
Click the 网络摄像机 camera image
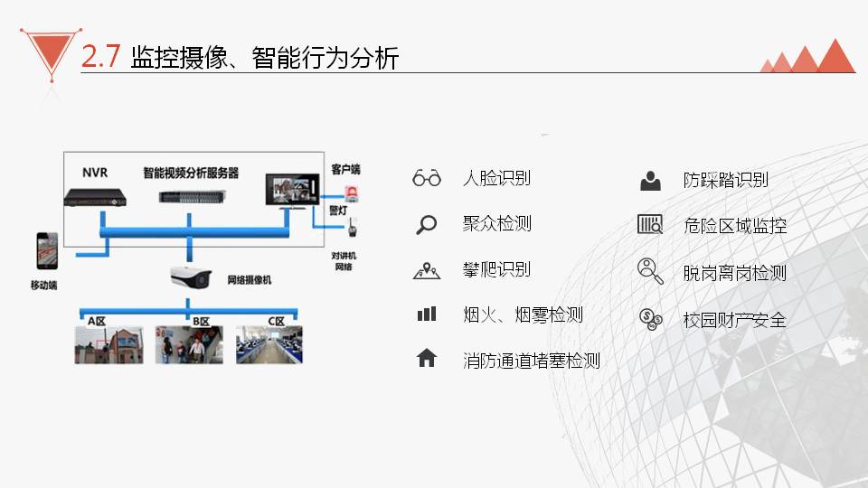(190, 278)
